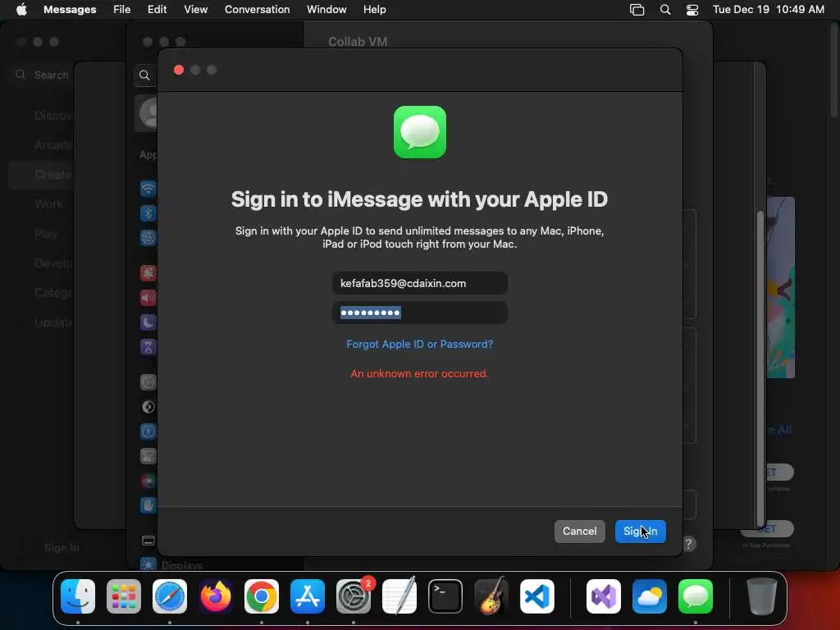Open the View menu
The image size is (840, 630).
click(195, 10)
